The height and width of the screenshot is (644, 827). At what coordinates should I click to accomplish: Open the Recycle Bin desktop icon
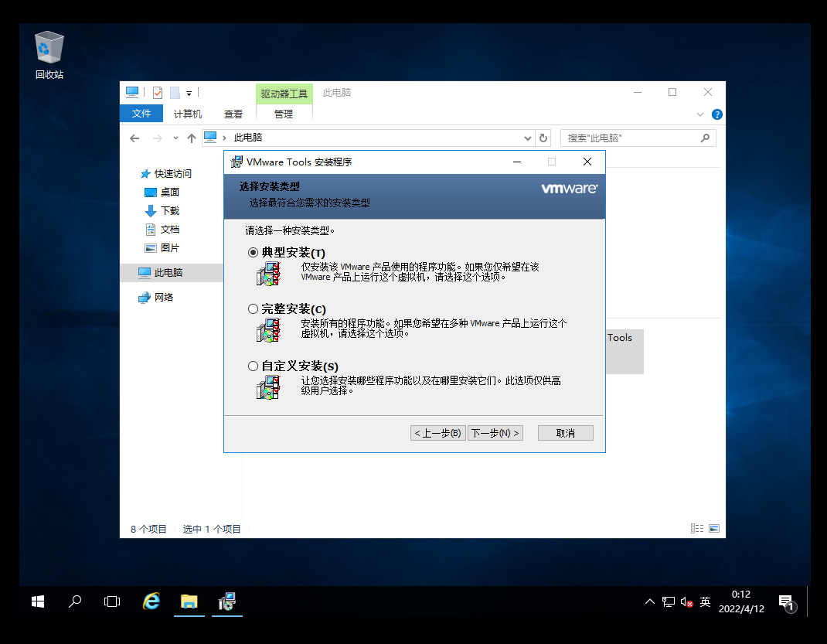49,55
